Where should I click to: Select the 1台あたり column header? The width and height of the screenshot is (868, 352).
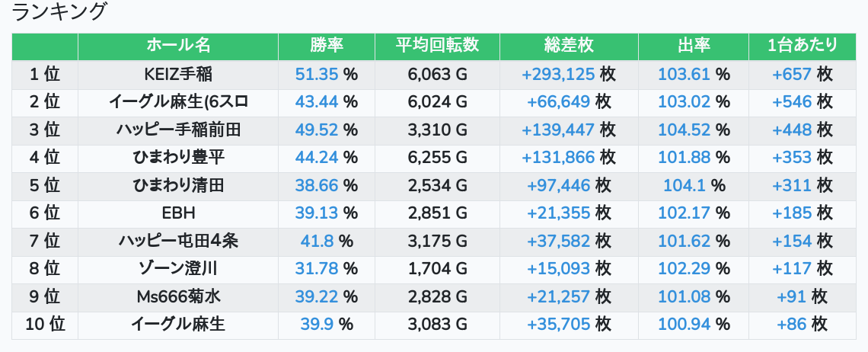coord(803,46)
